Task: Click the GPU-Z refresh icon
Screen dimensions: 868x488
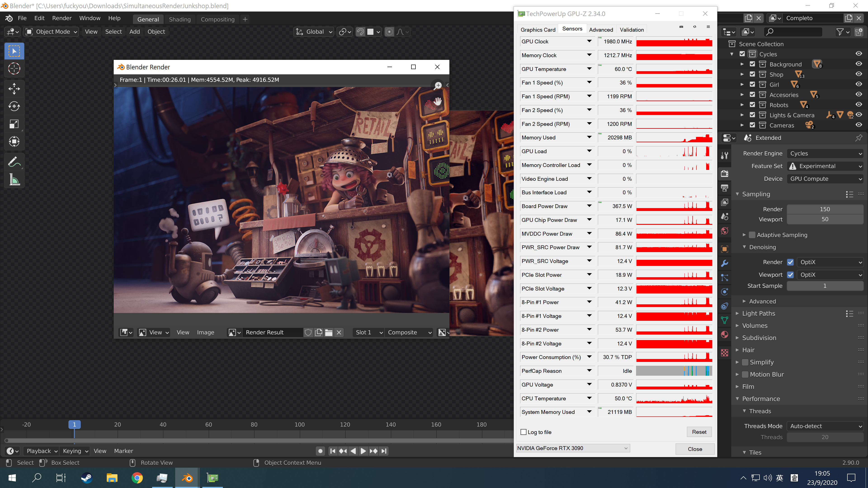Action: [x=695, y=27]
